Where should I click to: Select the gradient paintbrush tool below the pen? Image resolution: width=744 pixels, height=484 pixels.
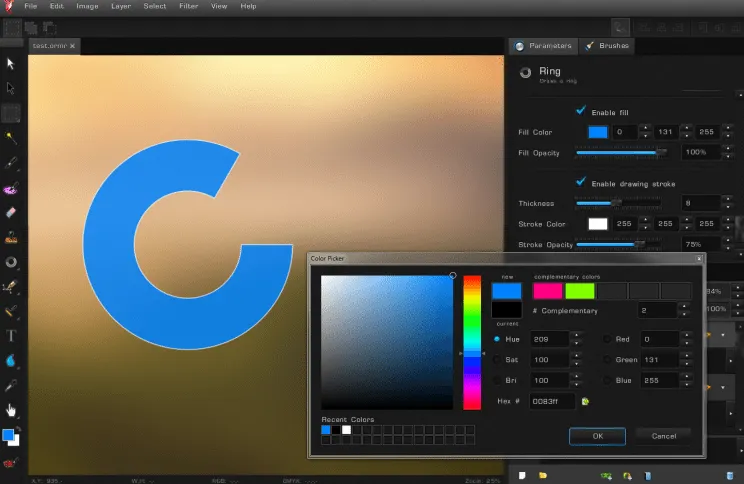[x=10, y=311]
